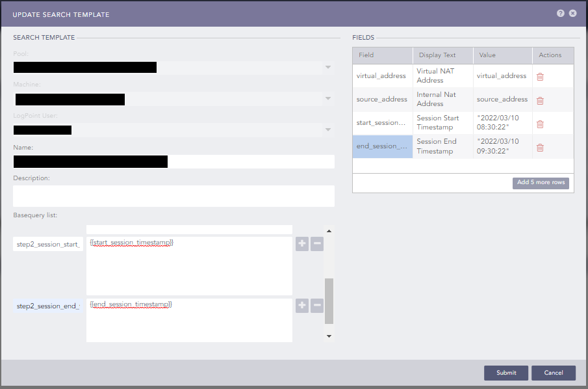Open the Pool dropdown

[x=328, y=68]
